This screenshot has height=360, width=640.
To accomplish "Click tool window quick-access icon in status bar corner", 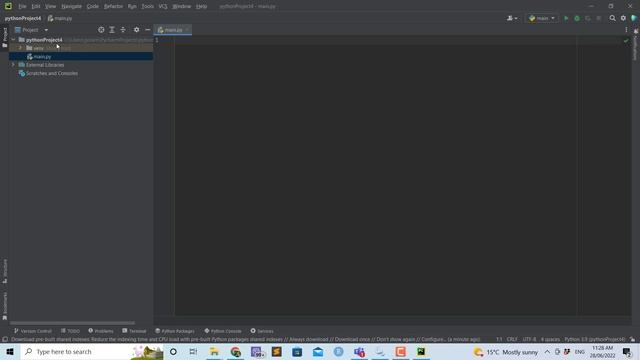I will click(5, 340).
